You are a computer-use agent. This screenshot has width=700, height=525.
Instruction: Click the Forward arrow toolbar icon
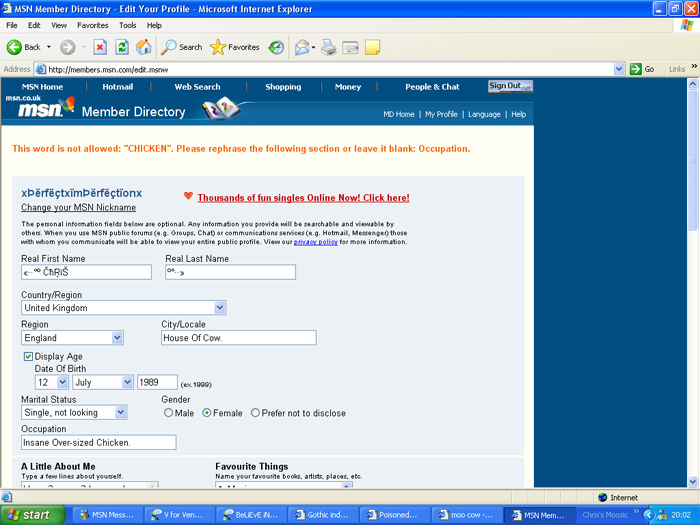[x=68, y=47]
